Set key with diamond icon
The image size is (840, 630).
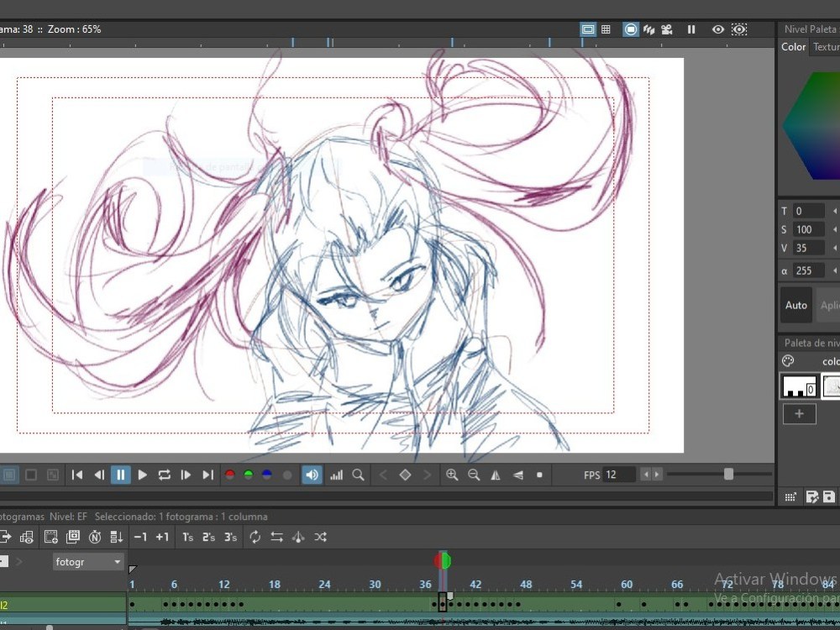(x=405, y=475)
